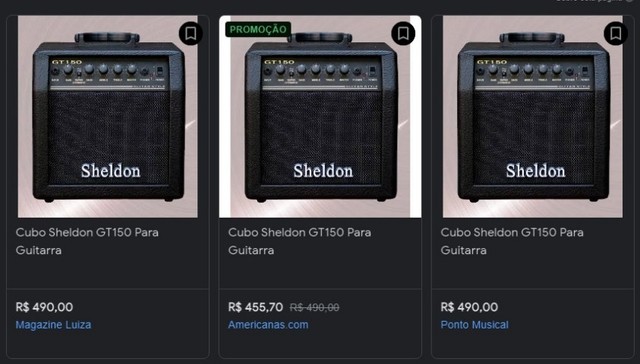Open the Americanas.com amp product image
This screenshot has width=640, height=364.
pos(320,117)
